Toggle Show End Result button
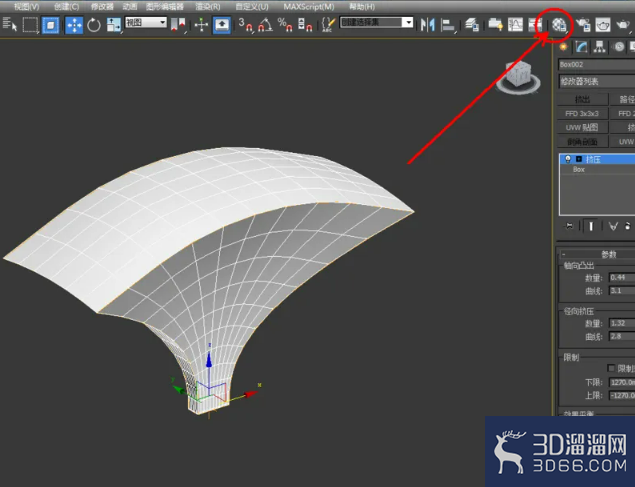Image resolution: width=635 pixels, height=487 pixels. [591, 226]
